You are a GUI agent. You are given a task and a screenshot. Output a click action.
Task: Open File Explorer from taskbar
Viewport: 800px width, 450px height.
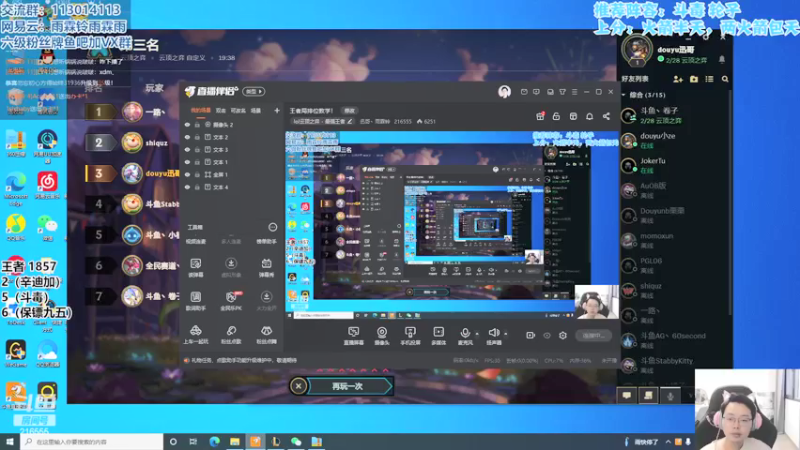[235, 441]
